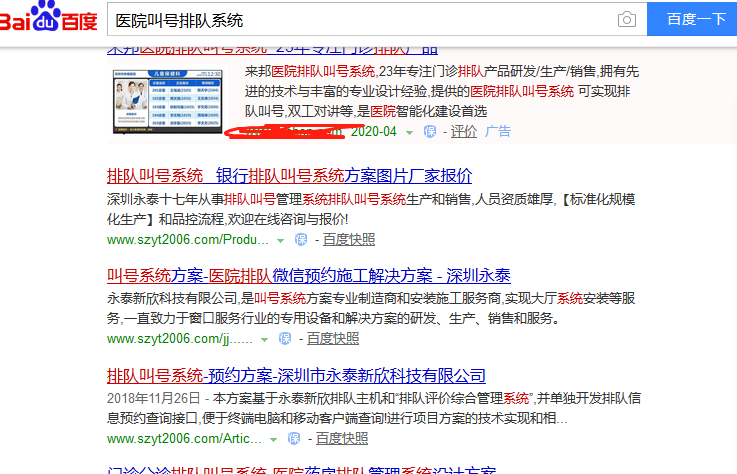The image size is (737, 474).
Task: Open result 叫号系统方案-医院排队微信预约施工解决方案
Action: 309,276
